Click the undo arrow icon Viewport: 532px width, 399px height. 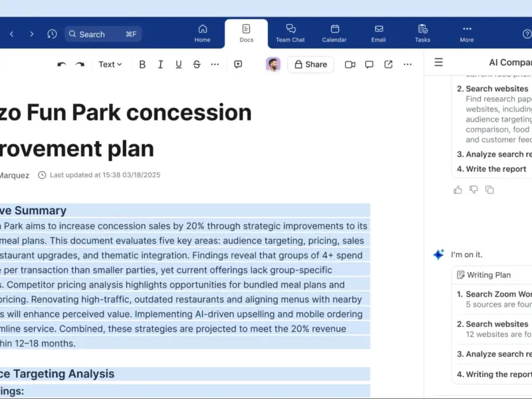(61, 65)
